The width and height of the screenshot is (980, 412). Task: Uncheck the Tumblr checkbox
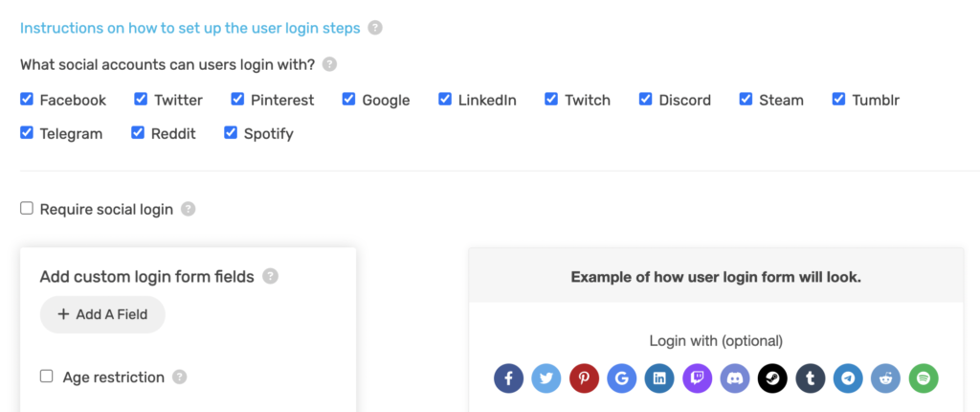[x=838, y=99]
